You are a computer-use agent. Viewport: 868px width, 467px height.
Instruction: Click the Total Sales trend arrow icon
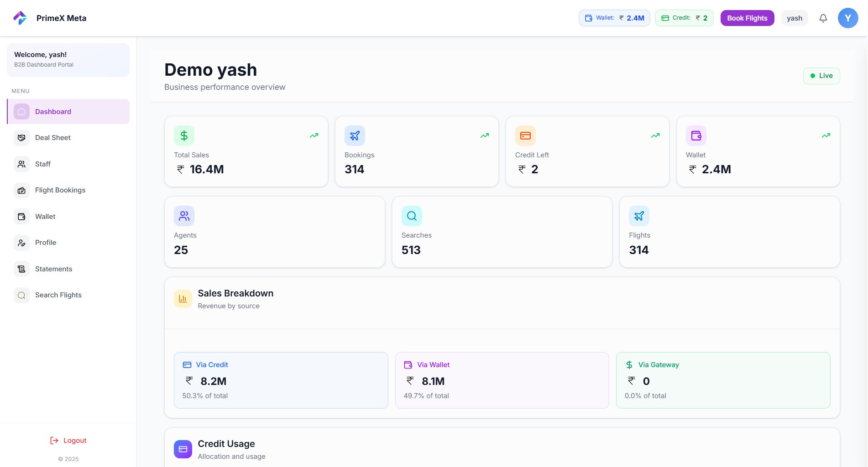(314, 135)
